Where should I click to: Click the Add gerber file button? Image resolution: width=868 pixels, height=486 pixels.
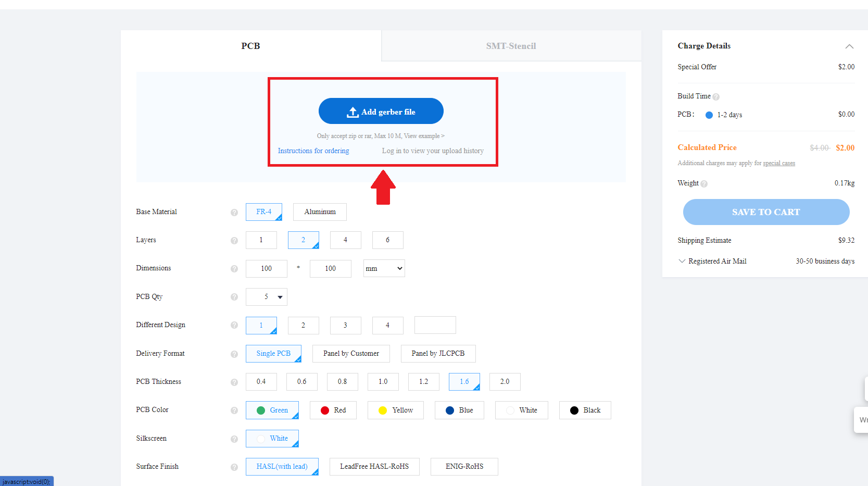click(x=381, y=111)
